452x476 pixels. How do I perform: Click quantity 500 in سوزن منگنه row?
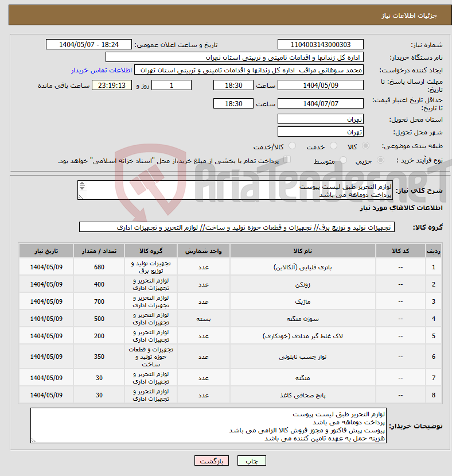[x=99, y=319]
